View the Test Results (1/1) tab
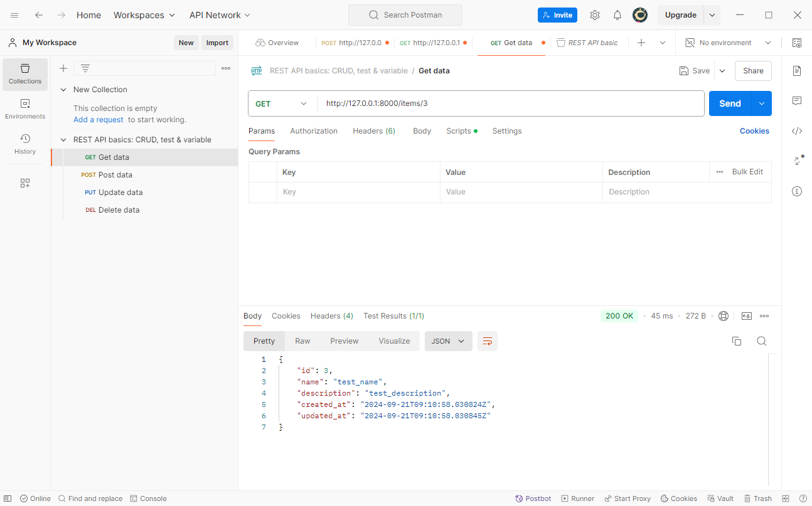 click(x=393, y=316)
